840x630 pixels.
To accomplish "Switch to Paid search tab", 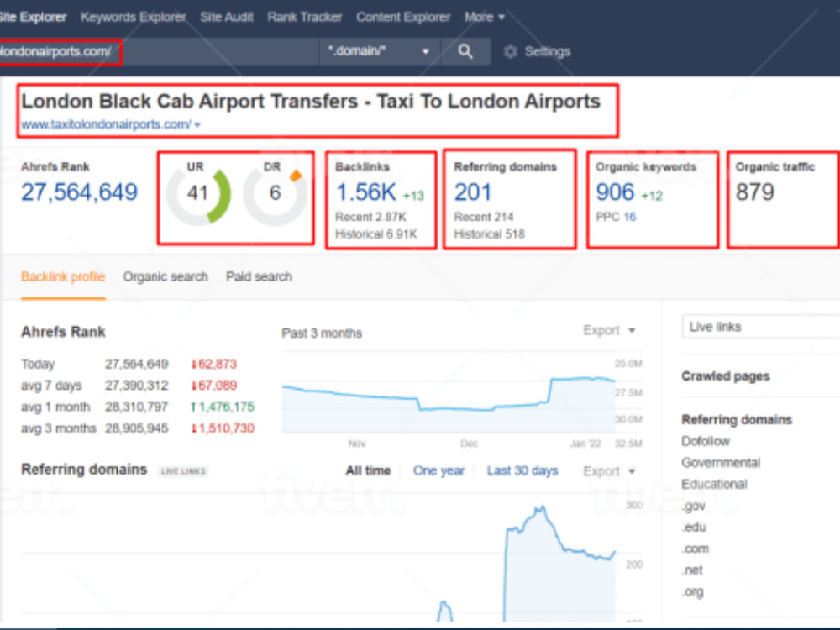I will coord(260,277).
